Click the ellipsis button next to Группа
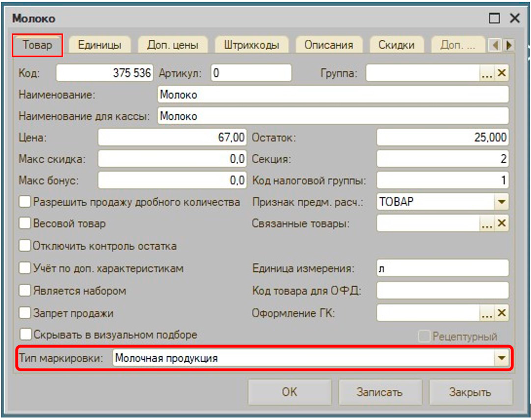The height and width of the screenshot is (420, 531). click(487, 73)
